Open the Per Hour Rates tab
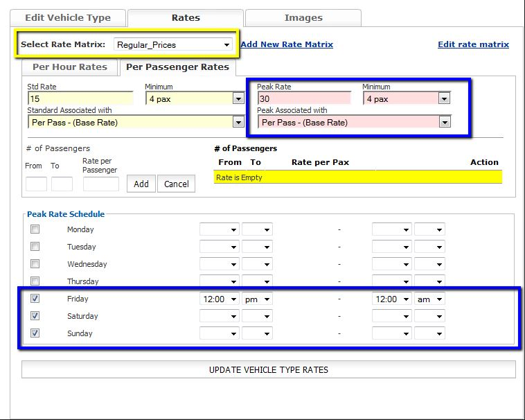The height and width of the screenshot is (420, 525). tap(70, 67)
